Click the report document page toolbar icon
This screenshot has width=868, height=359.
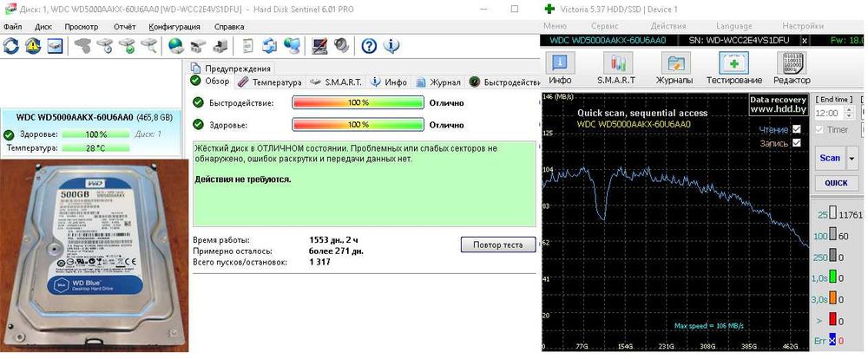tap(248, 46)
